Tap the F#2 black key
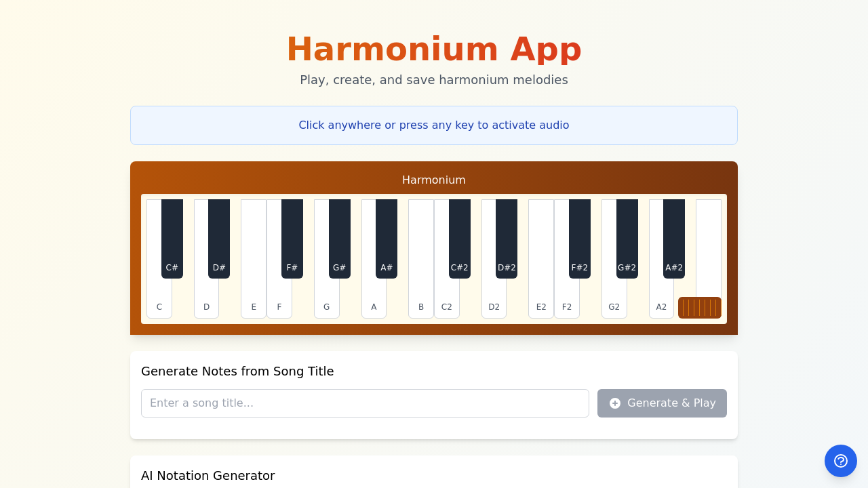 (580, 237)
